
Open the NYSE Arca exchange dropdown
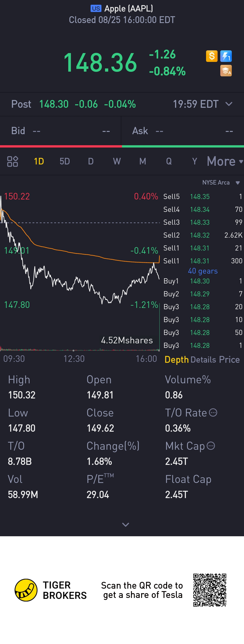pos(221,183)
